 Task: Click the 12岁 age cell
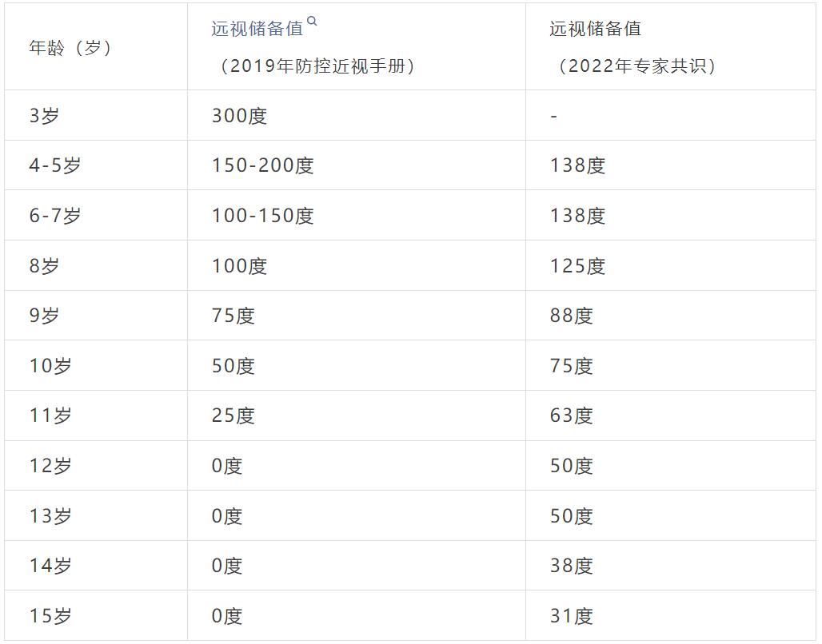[x=50, y=466]
